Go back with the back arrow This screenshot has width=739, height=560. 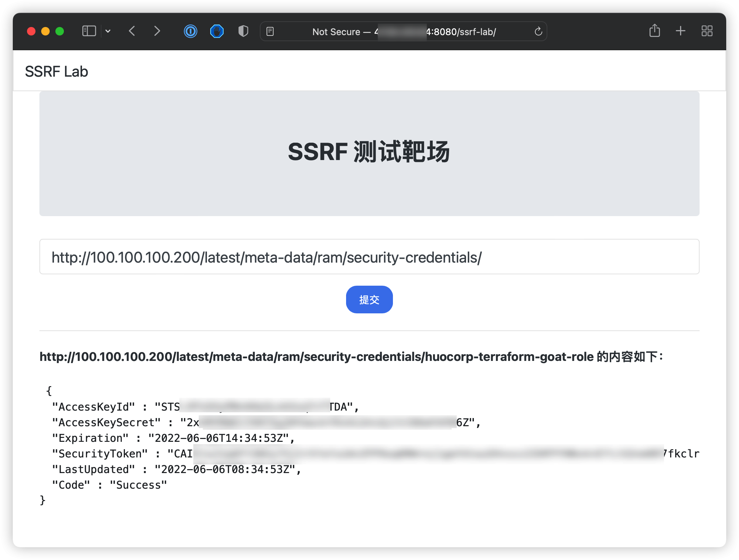point(132,31)
